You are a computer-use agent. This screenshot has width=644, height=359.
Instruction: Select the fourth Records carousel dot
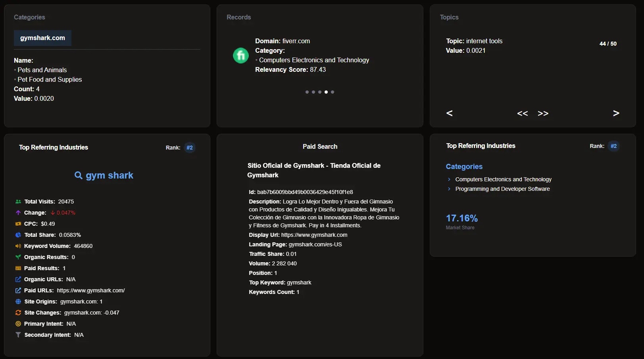tap(326, 92)
